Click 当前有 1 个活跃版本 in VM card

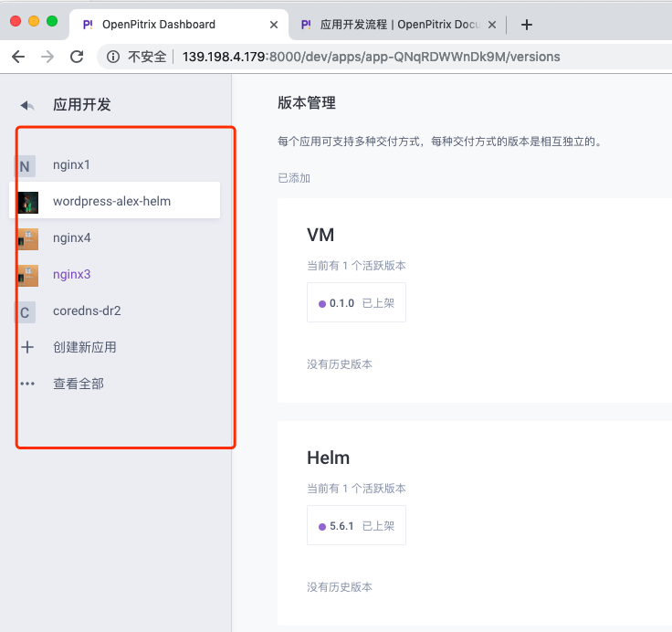tap(356, 266)
